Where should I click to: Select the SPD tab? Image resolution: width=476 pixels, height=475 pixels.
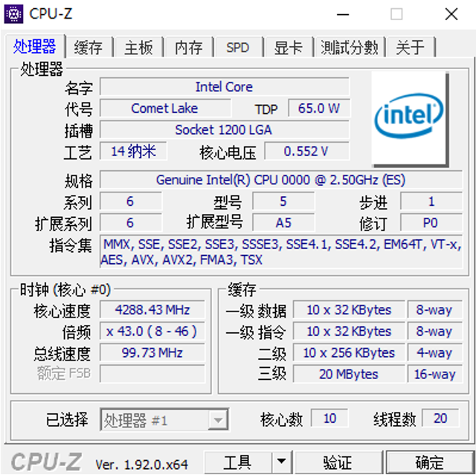(238, 48)
